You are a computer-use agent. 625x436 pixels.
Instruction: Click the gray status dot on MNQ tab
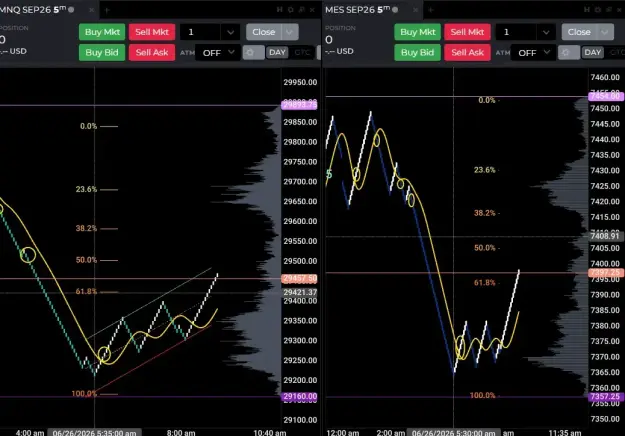coord(71,10)
